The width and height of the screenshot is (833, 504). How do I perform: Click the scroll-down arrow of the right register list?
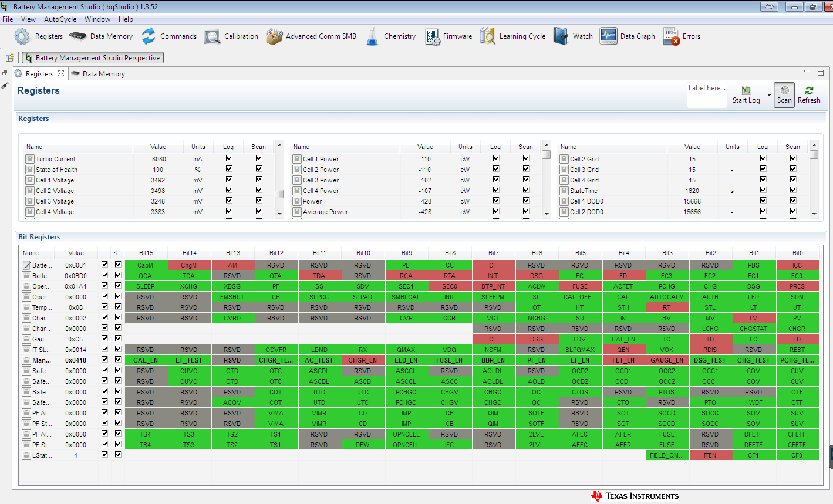[x=814, y=214]
